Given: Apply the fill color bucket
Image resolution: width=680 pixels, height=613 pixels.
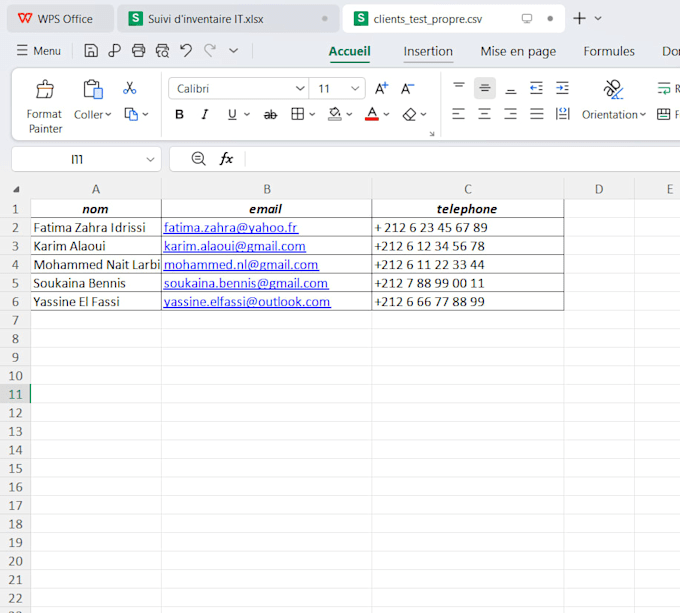Looking at the screenshot, I should tap(334, 114).
